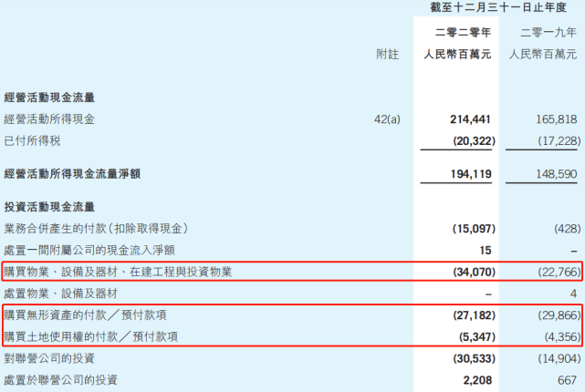Click the row label 購買無形資產的付款/預付款項

click(85, 315)
